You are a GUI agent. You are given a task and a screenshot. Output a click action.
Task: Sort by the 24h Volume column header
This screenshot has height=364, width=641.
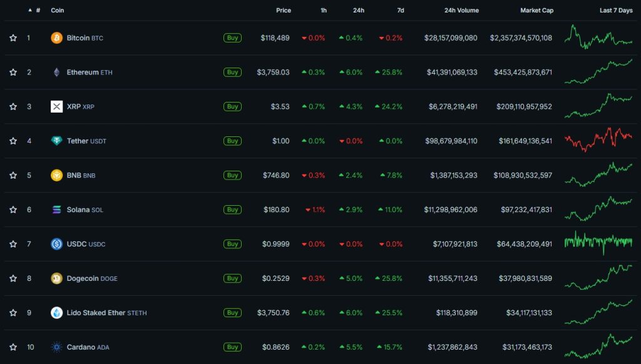(461, 11)
